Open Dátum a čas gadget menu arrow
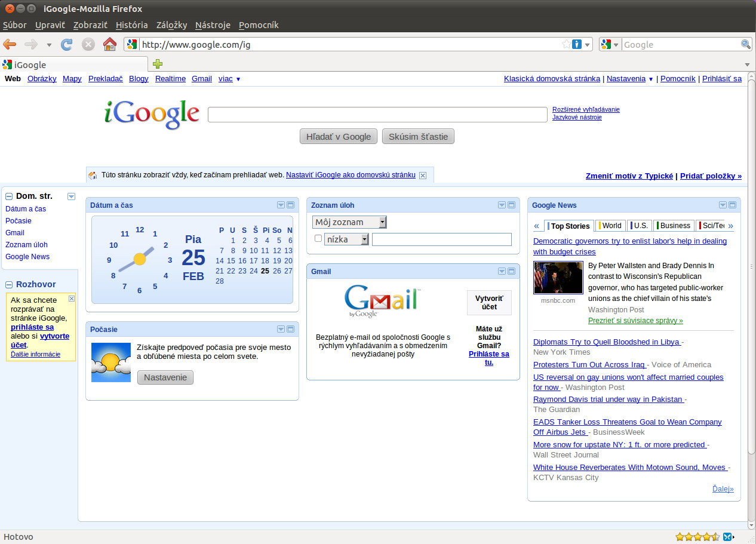Screen dimensions: 756x544 (281, 205)
